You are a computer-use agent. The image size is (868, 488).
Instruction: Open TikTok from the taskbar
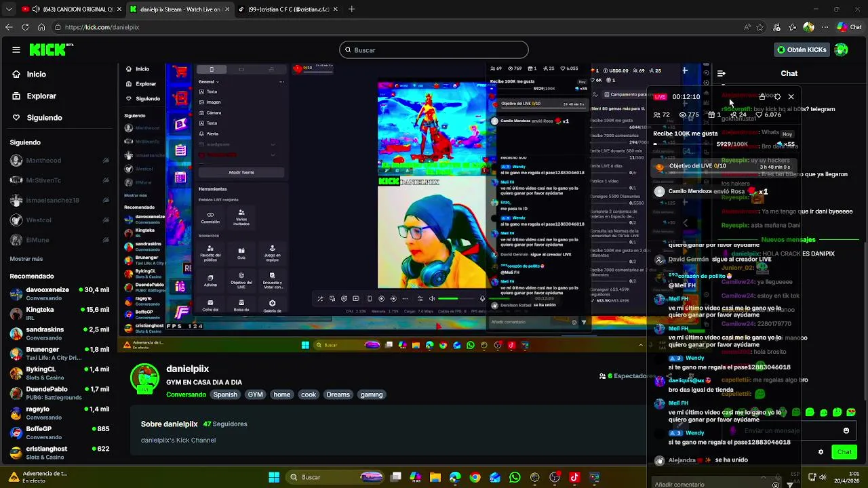[574, 477]
